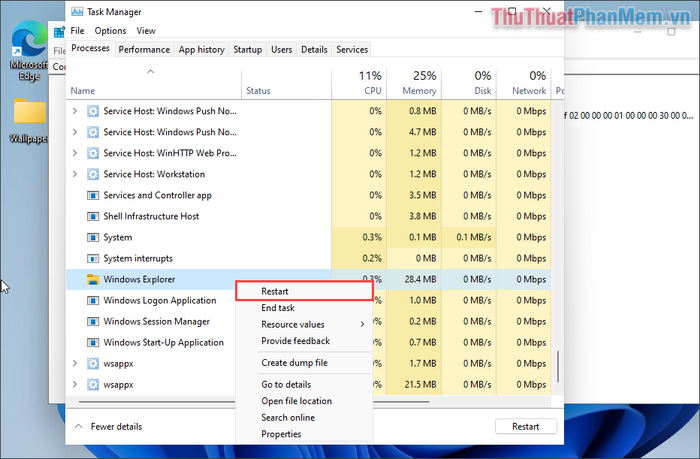The width and height of the screenshot is (700, 459).
Task: Click the first Service Host: Windows Push No... gear icon
Action: [x=93, y=111]
